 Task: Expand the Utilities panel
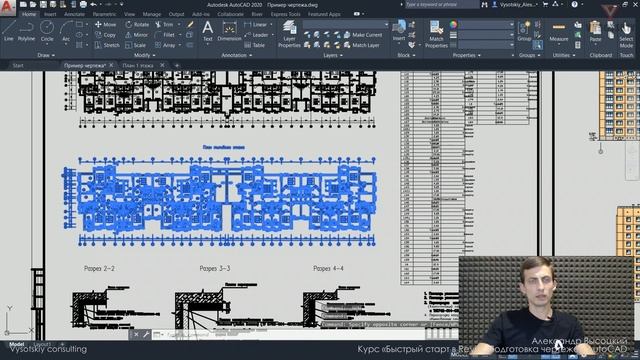(564, 55)
